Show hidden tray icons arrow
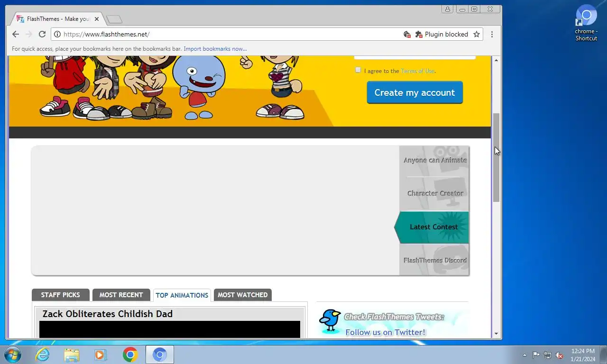 [x=524, y=355]
